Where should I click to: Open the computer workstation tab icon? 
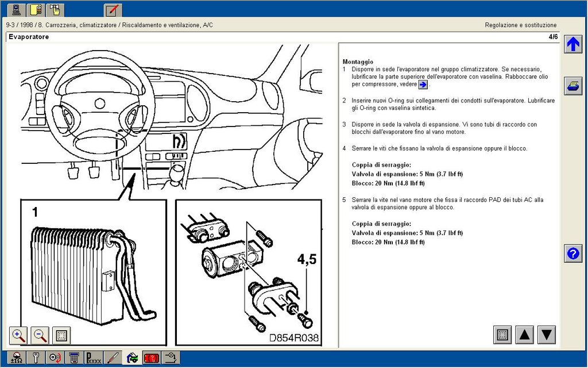point(16,10)
